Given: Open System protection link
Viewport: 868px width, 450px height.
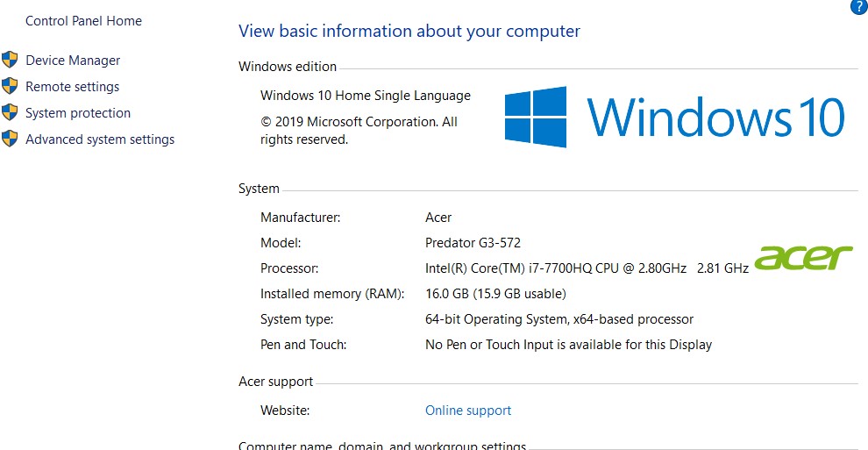Looking at the screenshot, I should [78, 113].
